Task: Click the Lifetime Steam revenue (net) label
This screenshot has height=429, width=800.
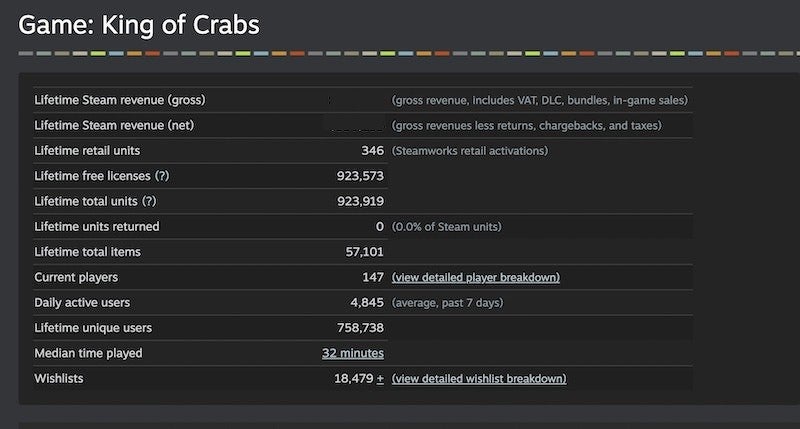Action: 114,125
